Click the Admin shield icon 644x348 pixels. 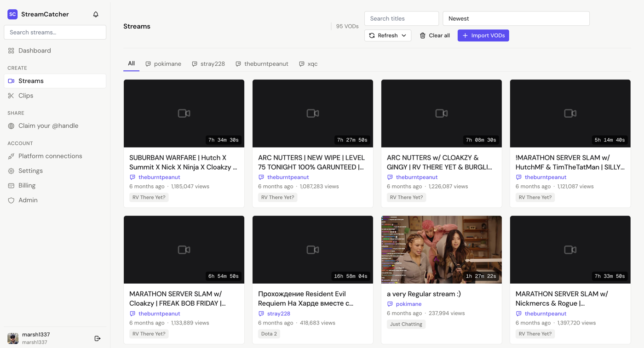pos(11,200)
